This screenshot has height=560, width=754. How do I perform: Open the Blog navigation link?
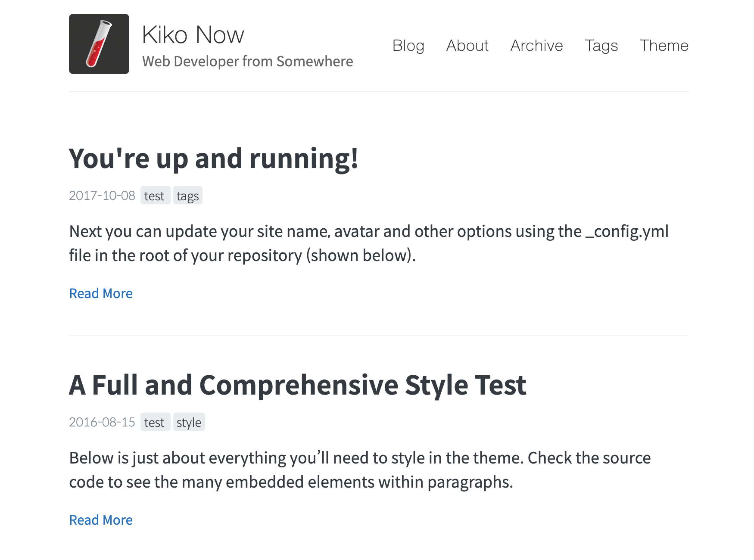tap(408, 46)
